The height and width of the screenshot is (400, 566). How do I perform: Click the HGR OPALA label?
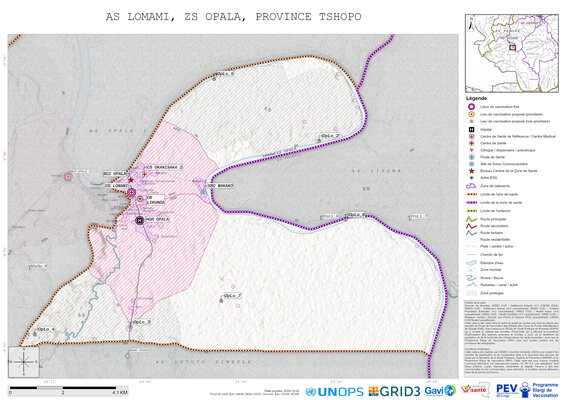click(157, 219)
